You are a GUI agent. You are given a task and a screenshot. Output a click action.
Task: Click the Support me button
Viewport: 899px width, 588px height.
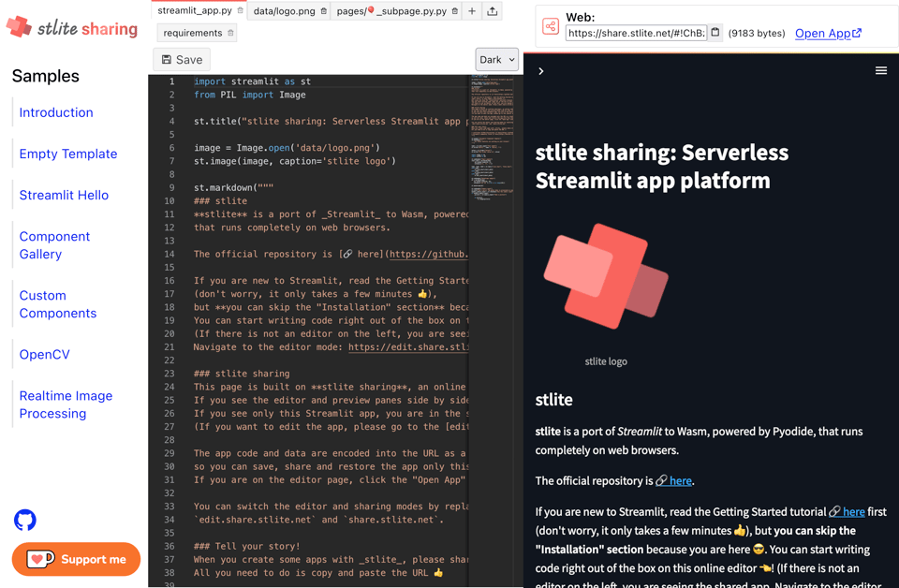click(76, 559)
